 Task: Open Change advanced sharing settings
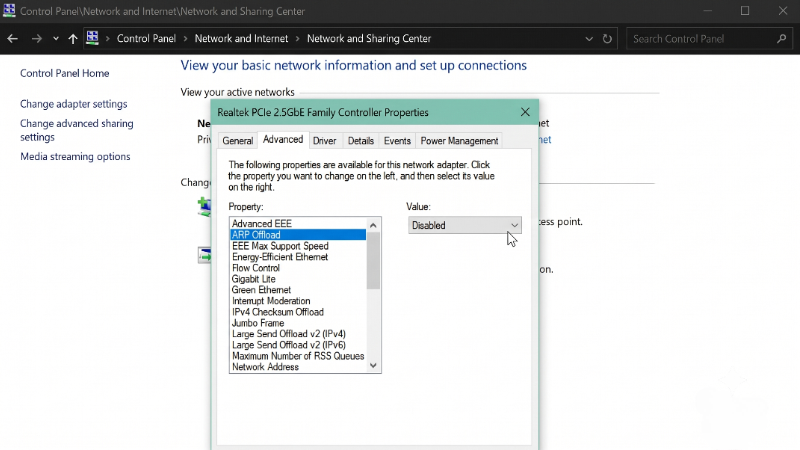[77, 130]
